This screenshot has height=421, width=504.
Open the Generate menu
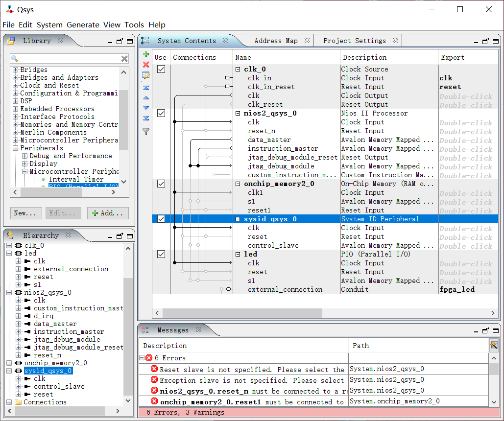82,25
